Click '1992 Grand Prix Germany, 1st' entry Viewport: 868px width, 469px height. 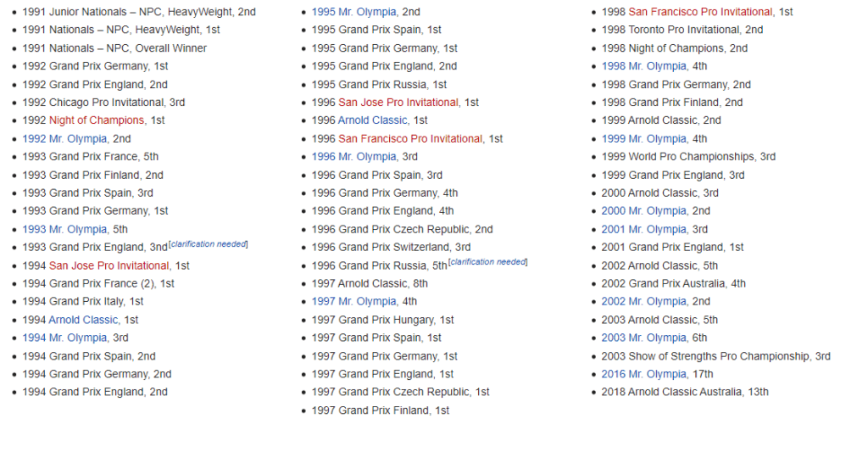coord(95,66)
